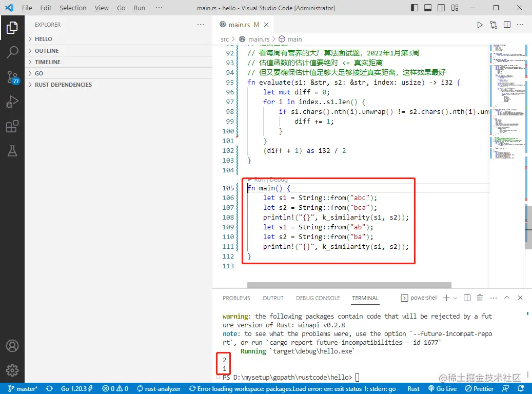This screenshot has width=532, height=394.
Task: Customize Layout icon in title bar
Action: (455, 8)
